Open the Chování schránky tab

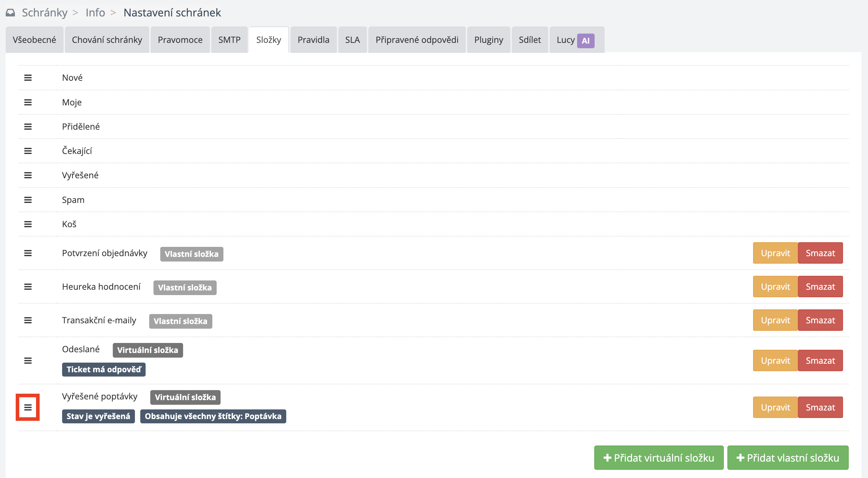(x=107, y=40)
